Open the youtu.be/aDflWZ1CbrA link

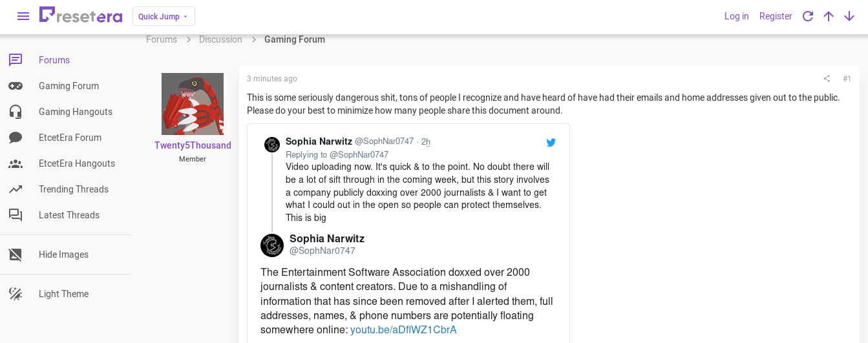pyautogui.click(x=403, y=330)
